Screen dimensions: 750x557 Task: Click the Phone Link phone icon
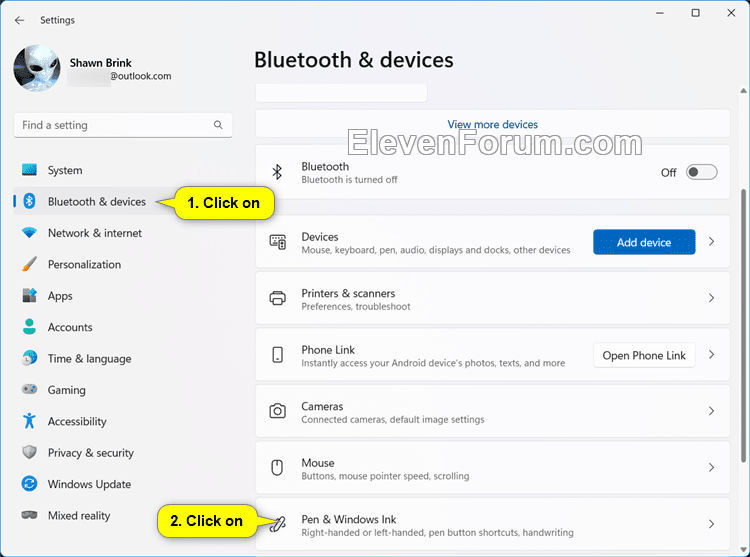pos(277,355)
